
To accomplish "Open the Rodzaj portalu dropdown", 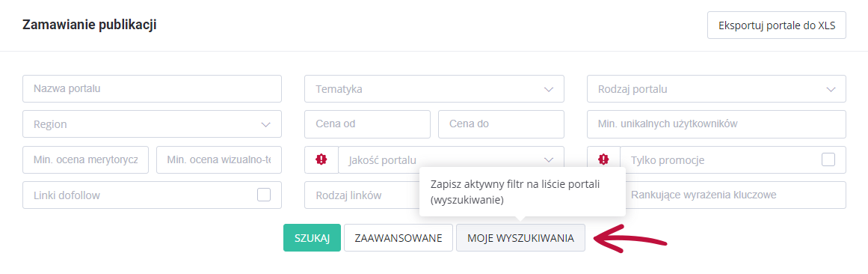I will [x=716, y=89].
